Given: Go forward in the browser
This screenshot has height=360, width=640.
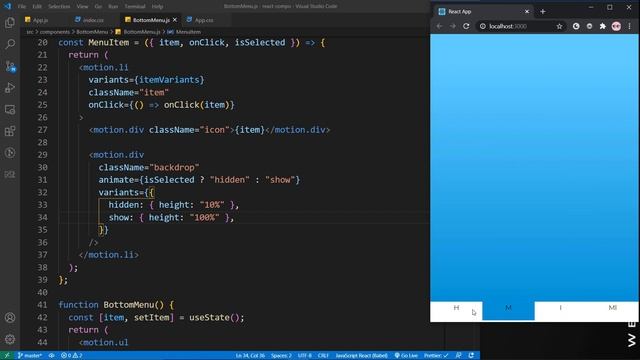Looking at the screenshot, I should click(x=453, y=26).
